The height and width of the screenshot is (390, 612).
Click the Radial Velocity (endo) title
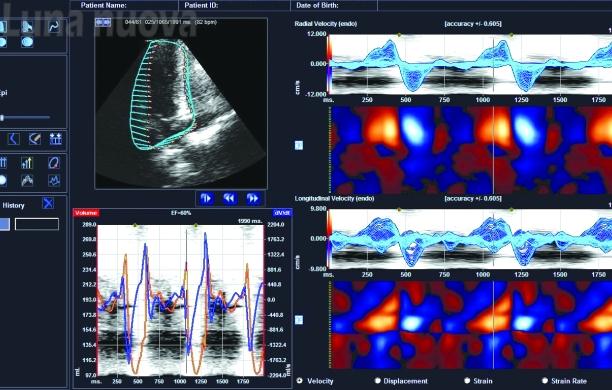coord(326,24)
